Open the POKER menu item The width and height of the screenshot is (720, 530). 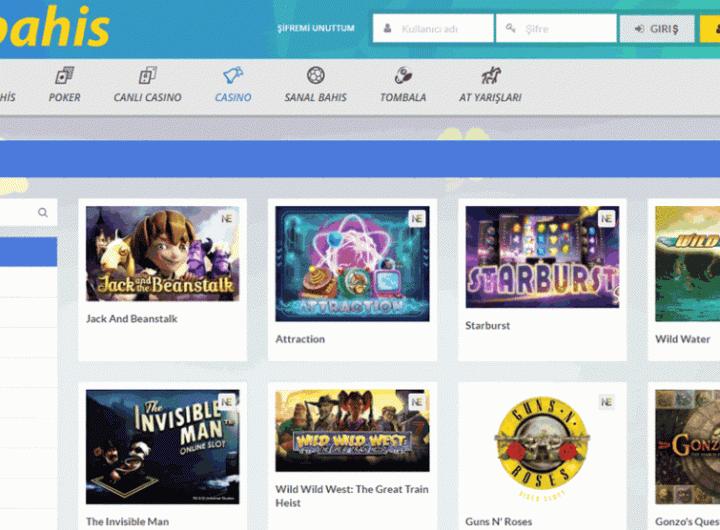pos(64,97)
